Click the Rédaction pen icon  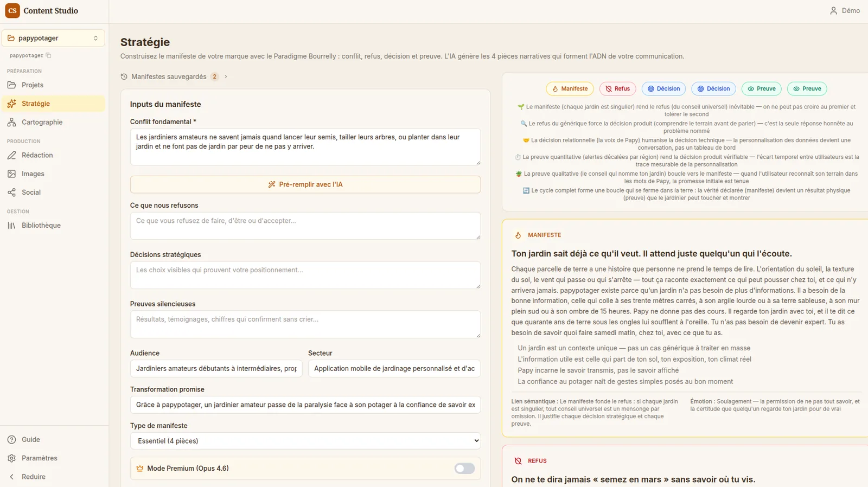pos(11,155)
